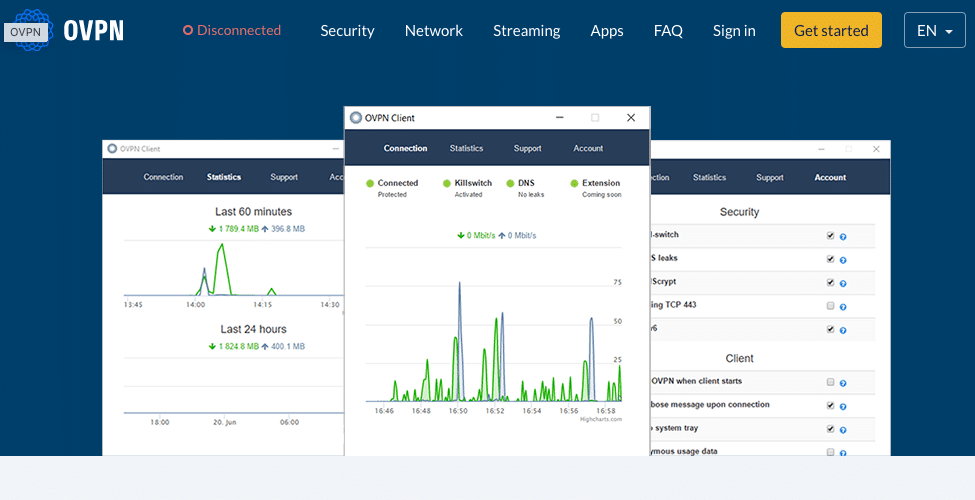Switch to Support tab in center client
The width and height of the screenshot is (975, 500).
click(x=527, y=148)
